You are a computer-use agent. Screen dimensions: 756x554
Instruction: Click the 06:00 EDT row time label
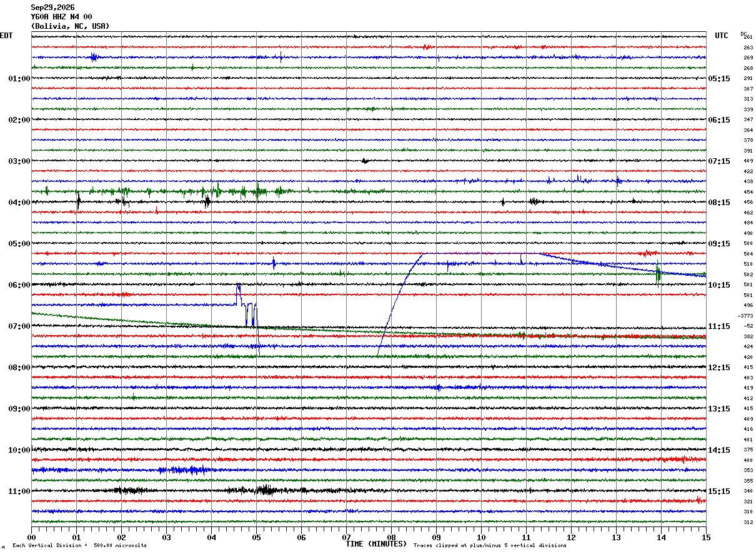(19, 285)
